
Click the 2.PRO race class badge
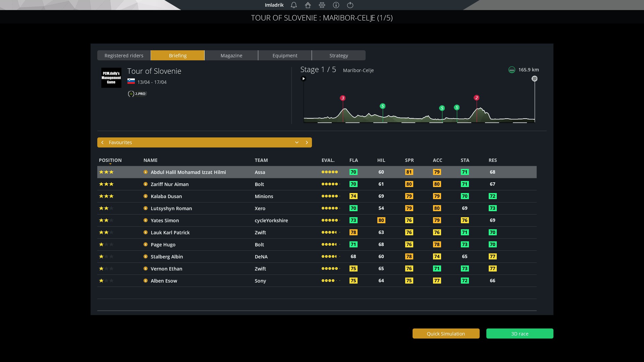pyautogui.click(x=137, y=94)
